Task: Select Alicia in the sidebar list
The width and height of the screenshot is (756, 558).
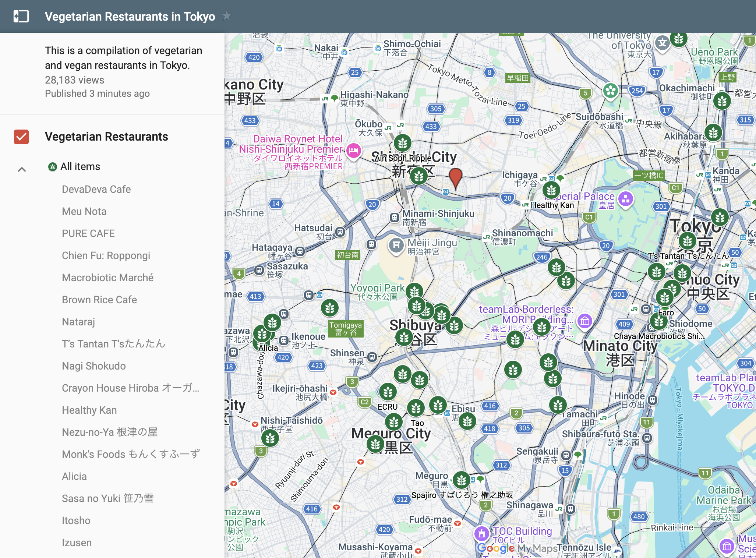Action: click(74, 476)
